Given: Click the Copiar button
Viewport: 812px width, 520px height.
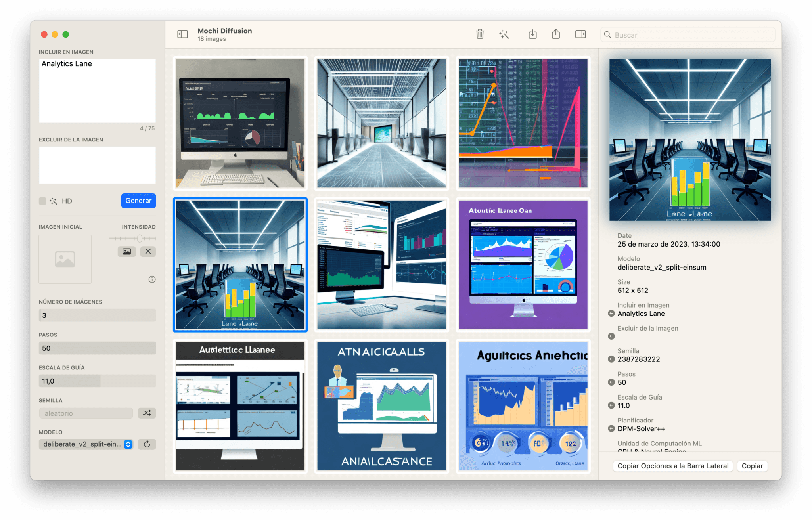Looking at the screenshot, I should coord(752,466).
